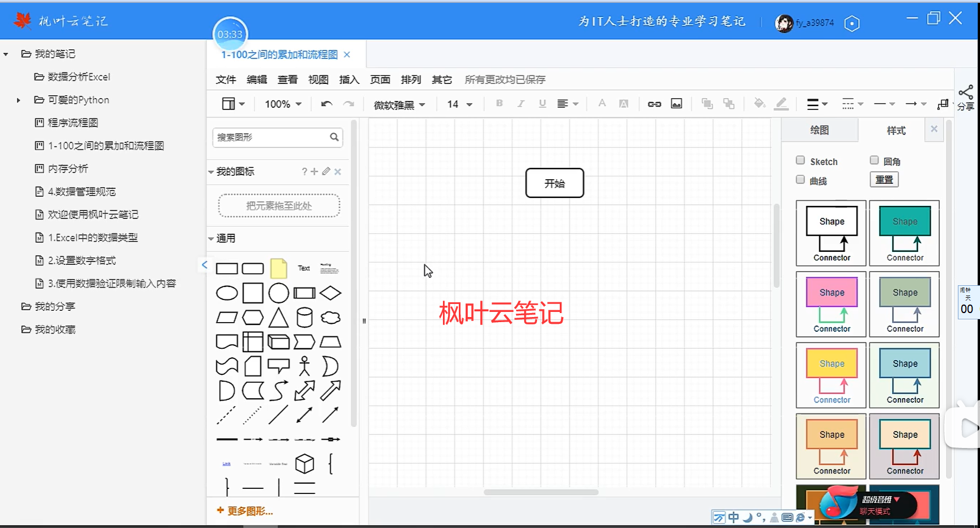The width and height of the screenshot is (980, 528).
Task: Enable the 圆角 rounded corner checkbox
Action: 874,160
